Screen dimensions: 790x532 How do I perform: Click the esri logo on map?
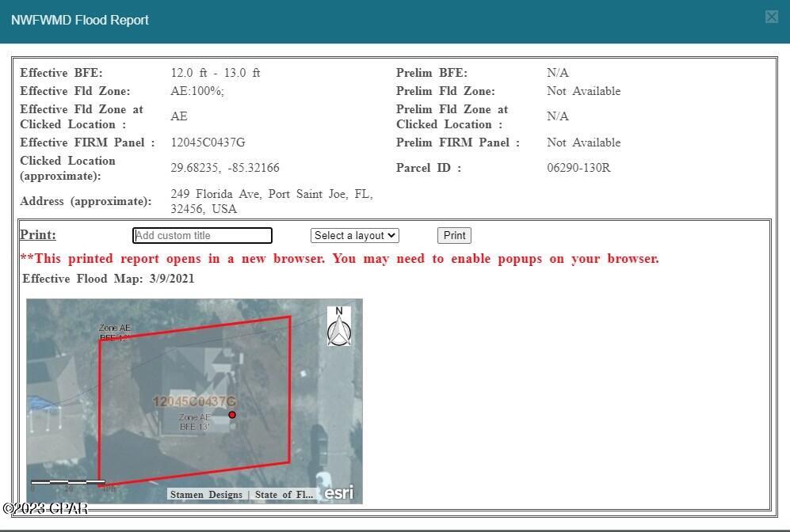(x=339, y=492)
